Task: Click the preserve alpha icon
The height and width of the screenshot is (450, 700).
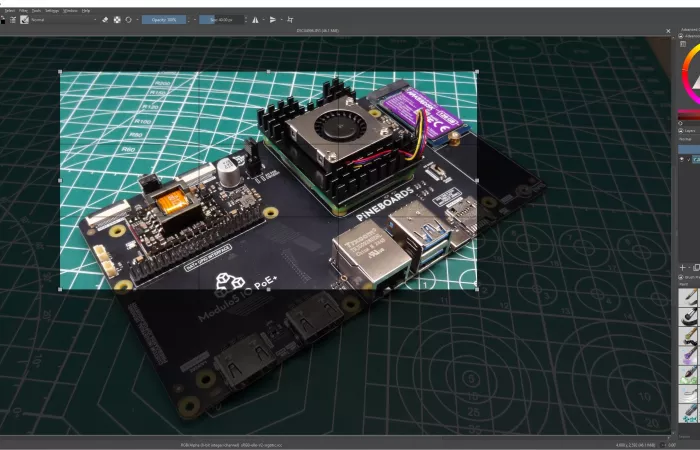Action: (x=117, y=19)
